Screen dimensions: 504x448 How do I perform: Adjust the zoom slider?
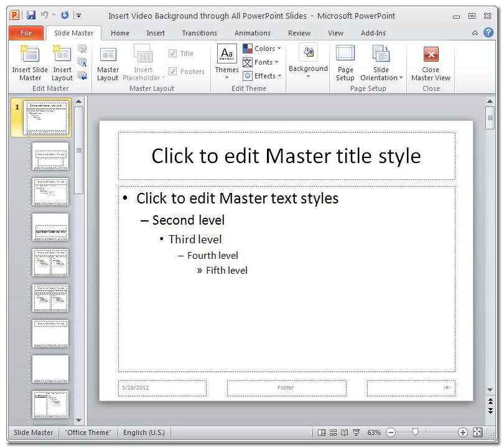416,432
